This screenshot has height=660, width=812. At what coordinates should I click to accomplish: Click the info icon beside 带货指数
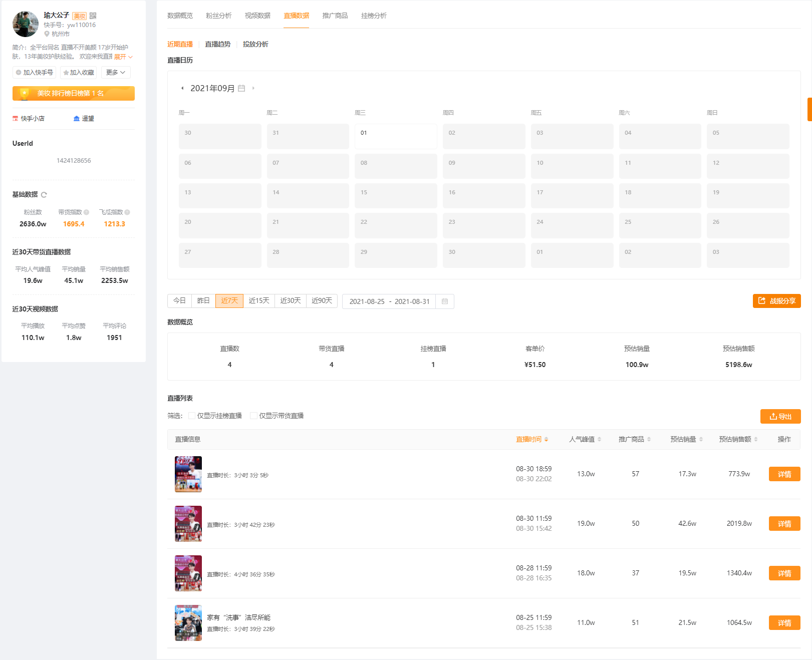point(86,212)
